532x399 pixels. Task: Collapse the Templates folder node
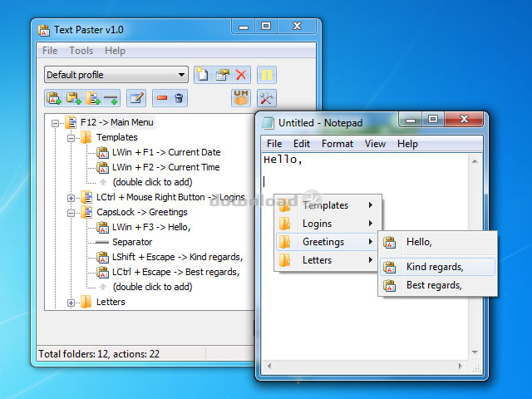(x=71, y=138)
